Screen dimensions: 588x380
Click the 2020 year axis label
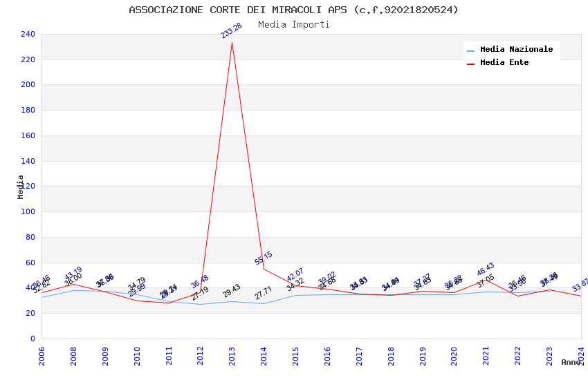pyautogui.click(x=454, y=356)
